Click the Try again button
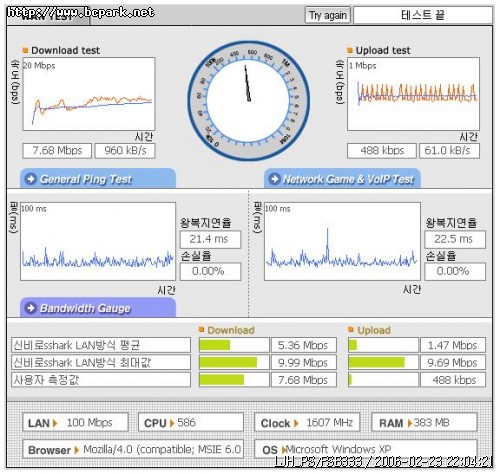The height and width of the screenshot is (474, 500). pyautogui.click(x=328, y=15)
